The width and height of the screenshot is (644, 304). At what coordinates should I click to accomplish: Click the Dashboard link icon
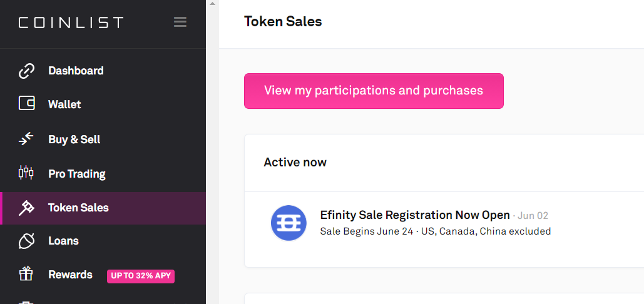click(x=26, y=71)
